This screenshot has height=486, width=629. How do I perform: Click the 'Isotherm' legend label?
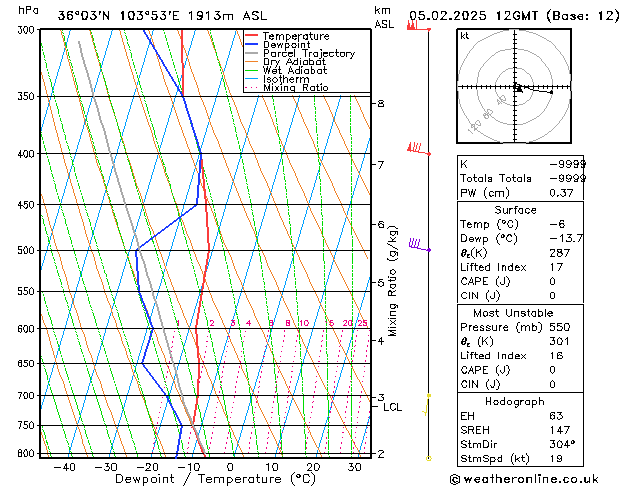286,79
